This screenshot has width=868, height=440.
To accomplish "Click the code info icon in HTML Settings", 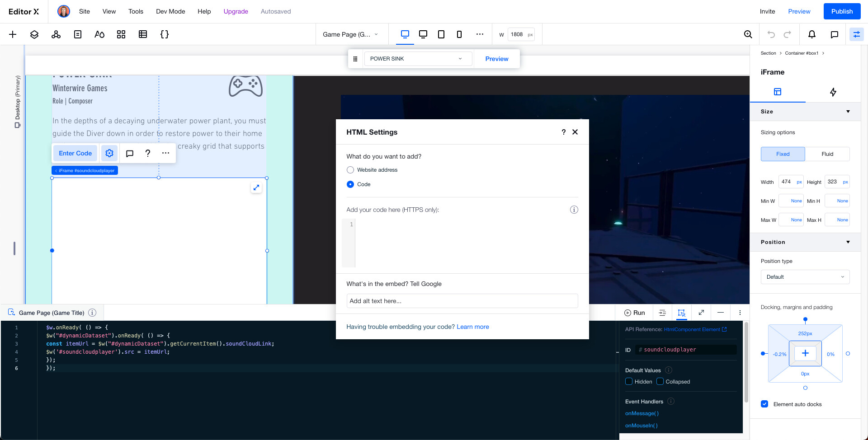I will click(x=574, y=210).
